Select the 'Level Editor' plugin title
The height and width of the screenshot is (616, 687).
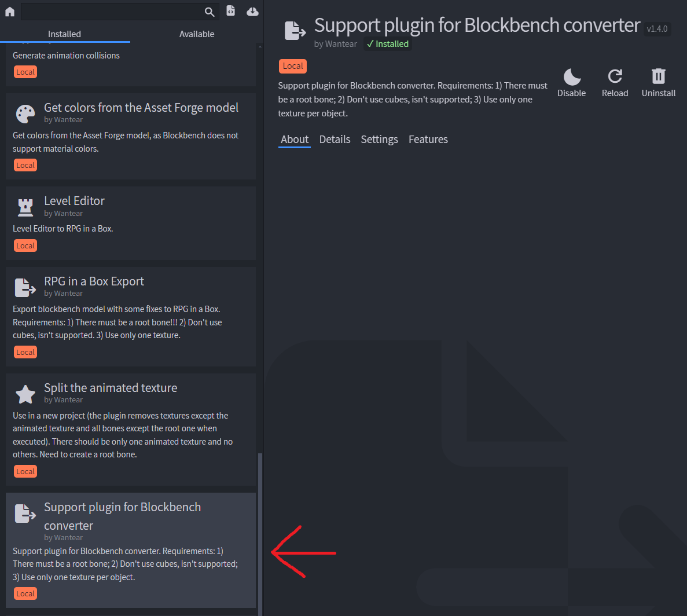[75, 201]
